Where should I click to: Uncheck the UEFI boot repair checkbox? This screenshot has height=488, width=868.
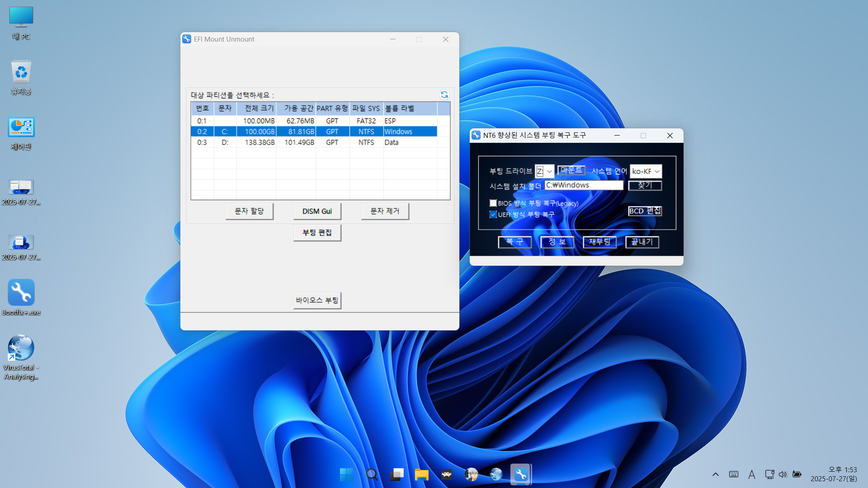pos(493,215)
